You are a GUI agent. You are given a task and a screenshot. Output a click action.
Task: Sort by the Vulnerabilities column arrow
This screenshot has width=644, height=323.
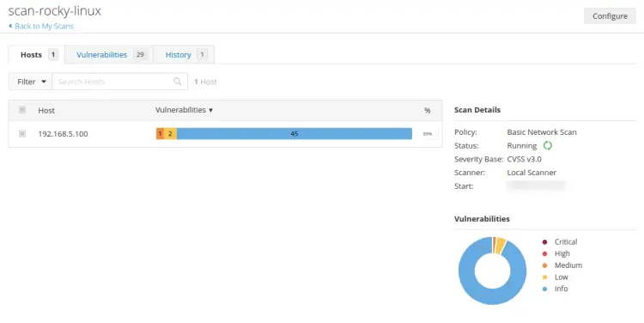(210, 110)
